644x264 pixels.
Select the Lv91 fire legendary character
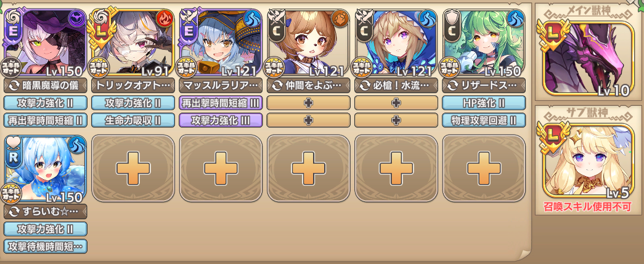[x=133, y=42]
